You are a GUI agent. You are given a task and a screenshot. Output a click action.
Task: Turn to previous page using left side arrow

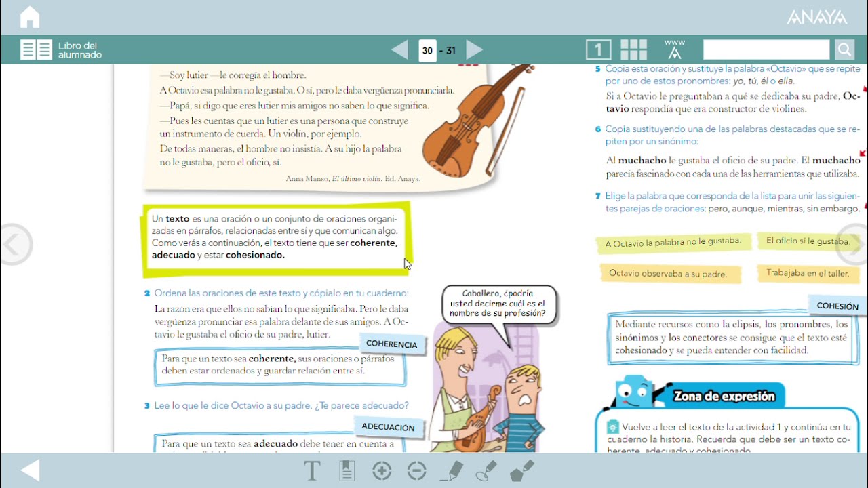[14, 244]
